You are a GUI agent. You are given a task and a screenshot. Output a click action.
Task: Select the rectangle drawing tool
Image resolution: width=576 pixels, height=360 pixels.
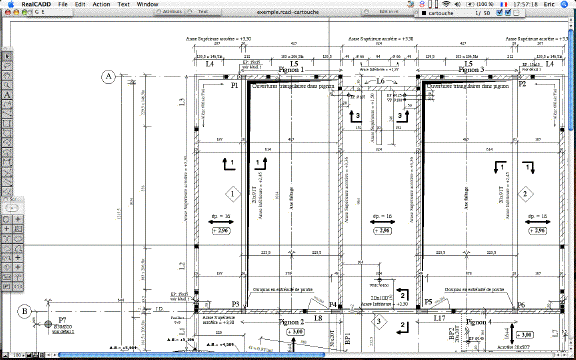click(x=7, y=123)
